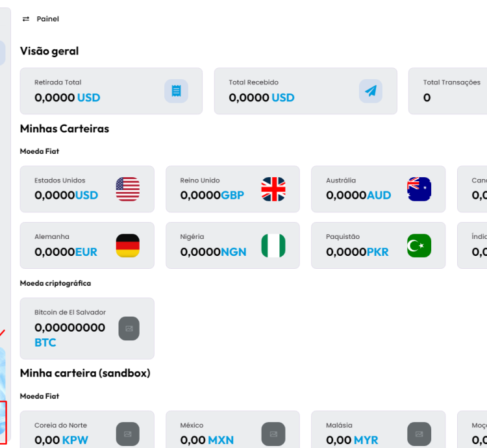Click the Nigéria NGN balance amount
The width and height of the screenshot is (487, 448).
(213, 252)
